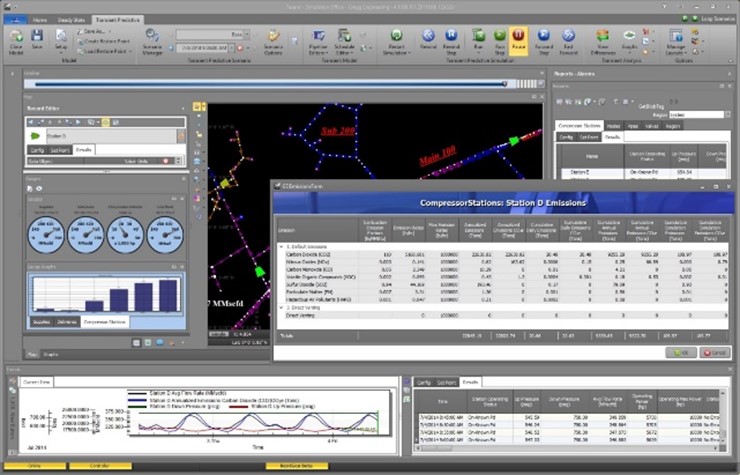740x475 pixels.
Task: Select the Carbon Dioxide (CO2) emission row
Action: [x=502, y=254]
